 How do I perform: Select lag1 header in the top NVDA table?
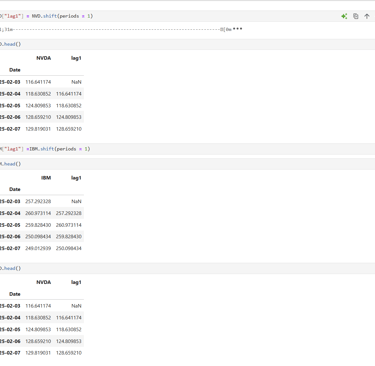[x=76, y=58]
